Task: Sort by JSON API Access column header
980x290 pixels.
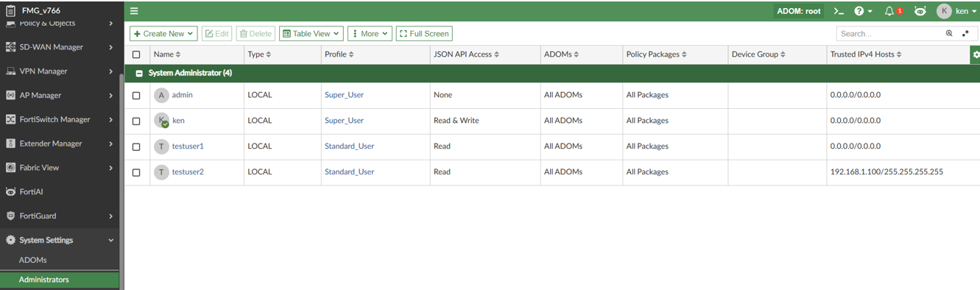Action: click(x=466, y=54)
